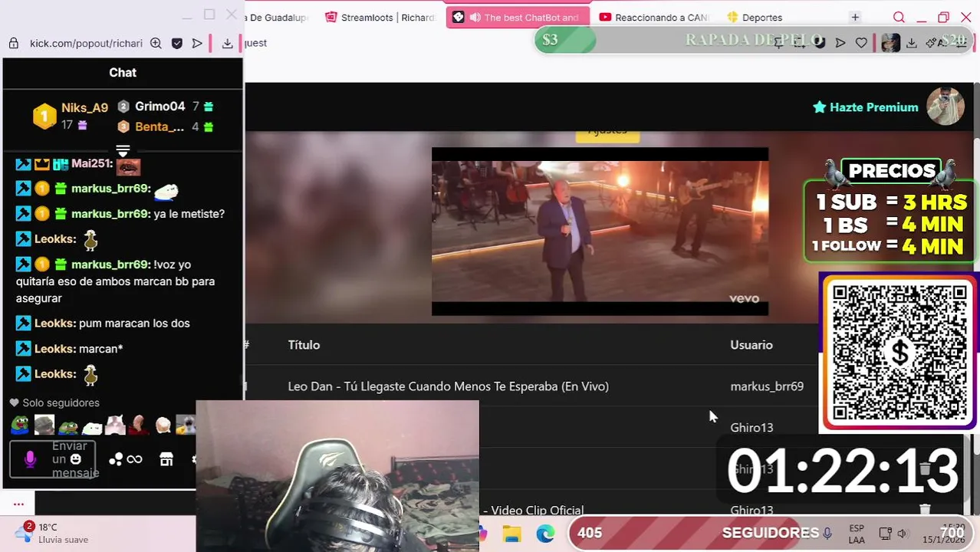Launch Microsoft Edge from the taskbar

coord(545,534)
